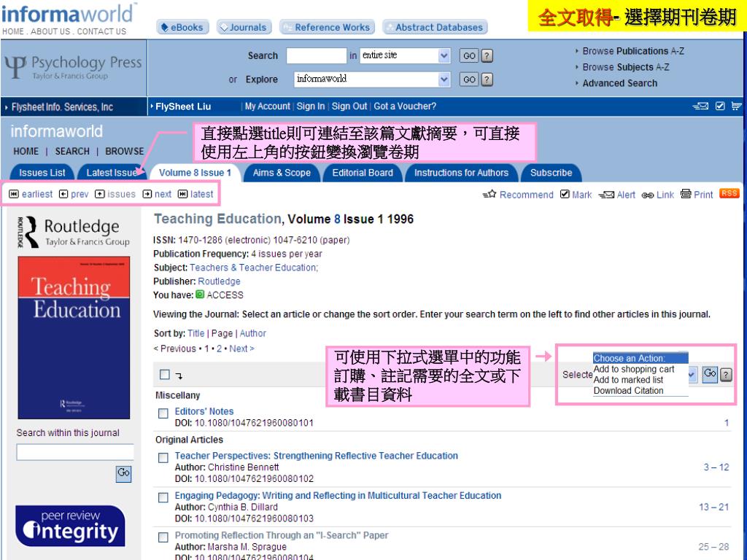Click Search within this journal field
This screenshot has width=747, height=560.
(75, 452)
